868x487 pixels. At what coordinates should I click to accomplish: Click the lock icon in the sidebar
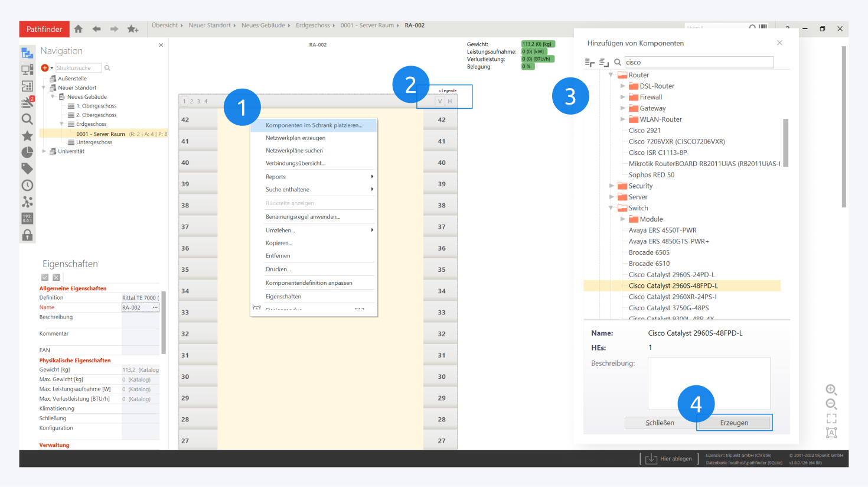click(27, 235)
